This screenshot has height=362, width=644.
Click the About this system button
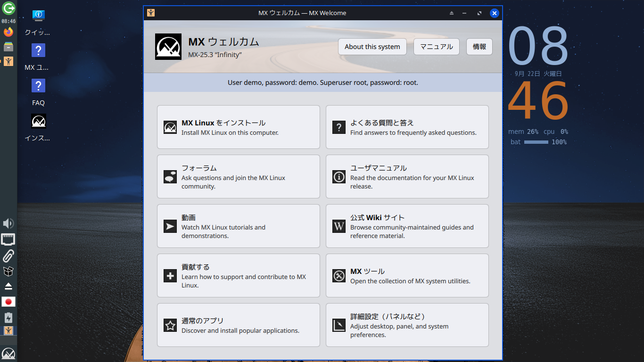pyautogui.click(x=372, y=47)
